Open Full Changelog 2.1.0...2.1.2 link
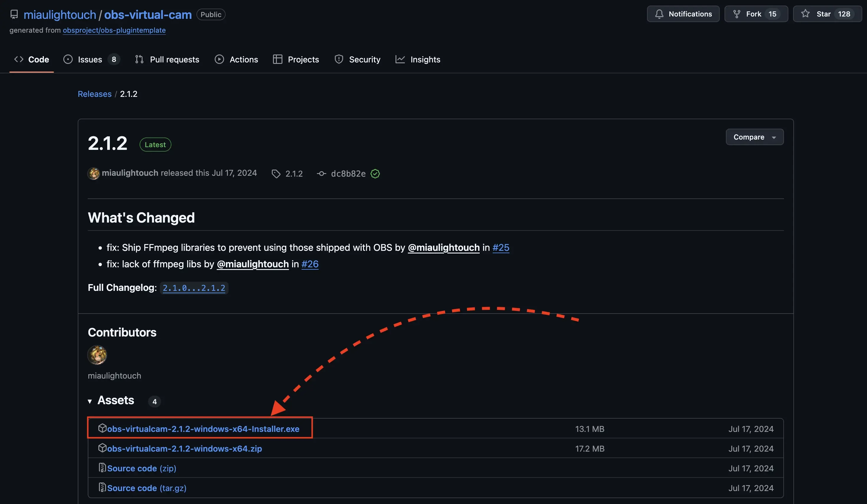Image resolution: width=867 pixels, height=504 pixels. pyautogui.click(x=194, y=288)
